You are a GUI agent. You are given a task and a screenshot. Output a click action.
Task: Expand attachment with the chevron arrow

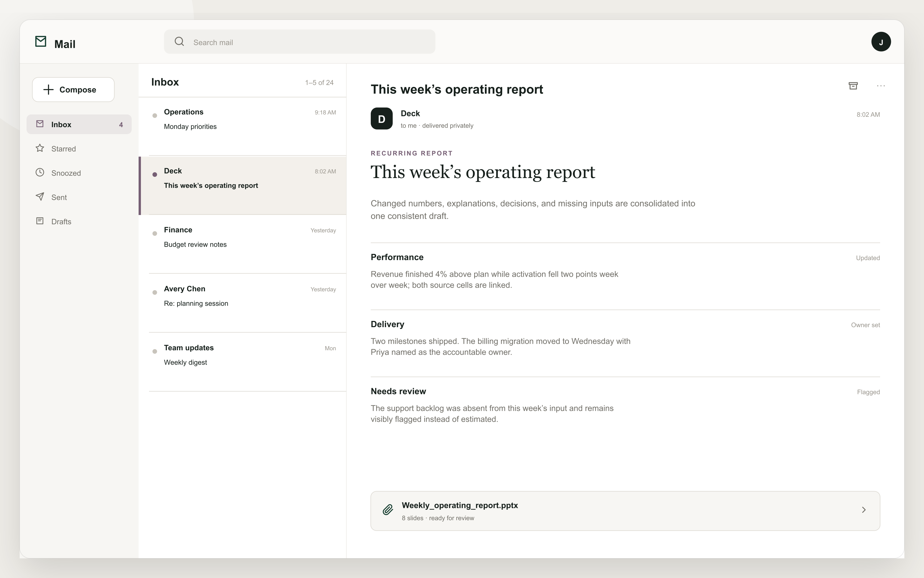864,510
